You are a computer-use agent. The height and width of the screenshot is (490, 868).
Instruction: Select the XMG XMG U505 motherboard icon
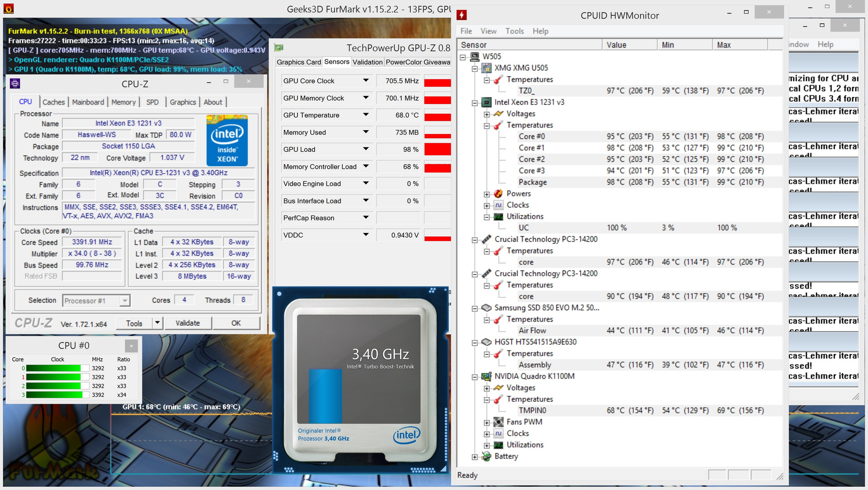click(x=486, y=68)
